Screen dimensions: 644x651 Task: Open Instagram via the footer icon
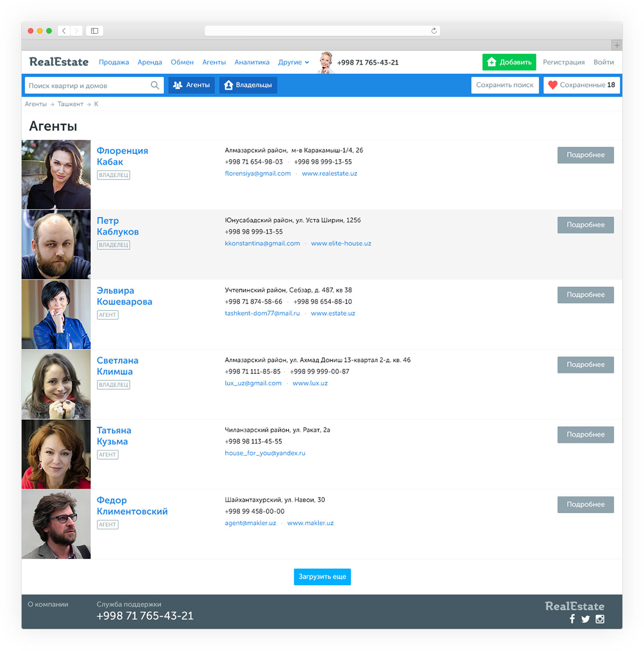[600, 619]
